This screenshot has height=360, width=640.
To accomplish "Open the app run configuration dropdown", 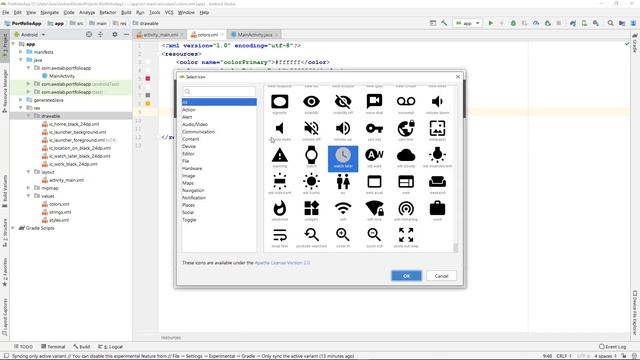I will 468,23.
